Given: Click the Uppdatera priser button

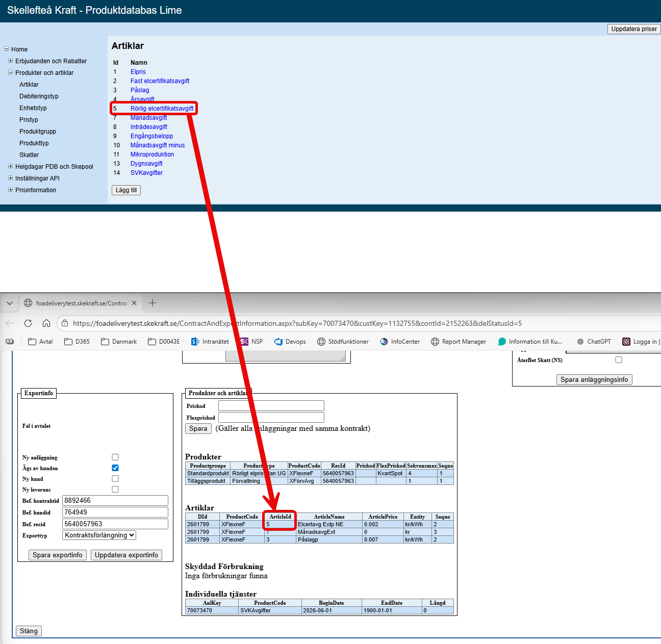Looking at the screenshot, I should tap(634, 29).
